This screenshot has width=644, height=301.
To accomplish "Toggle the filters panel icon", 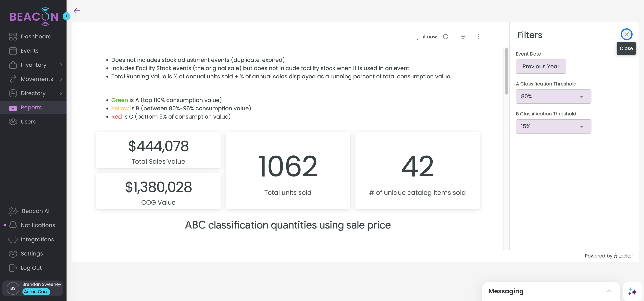I will [463, 37].
